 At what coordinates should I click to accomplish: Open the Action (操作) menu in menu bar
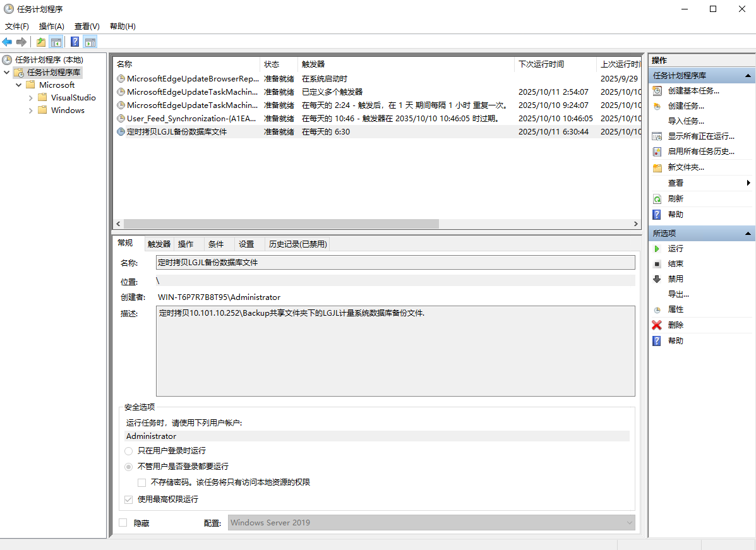coord(51,27)
